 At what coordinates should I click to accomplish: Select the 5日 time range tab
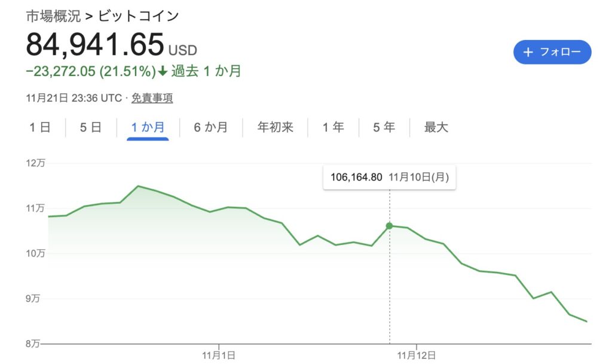(91, 127)
